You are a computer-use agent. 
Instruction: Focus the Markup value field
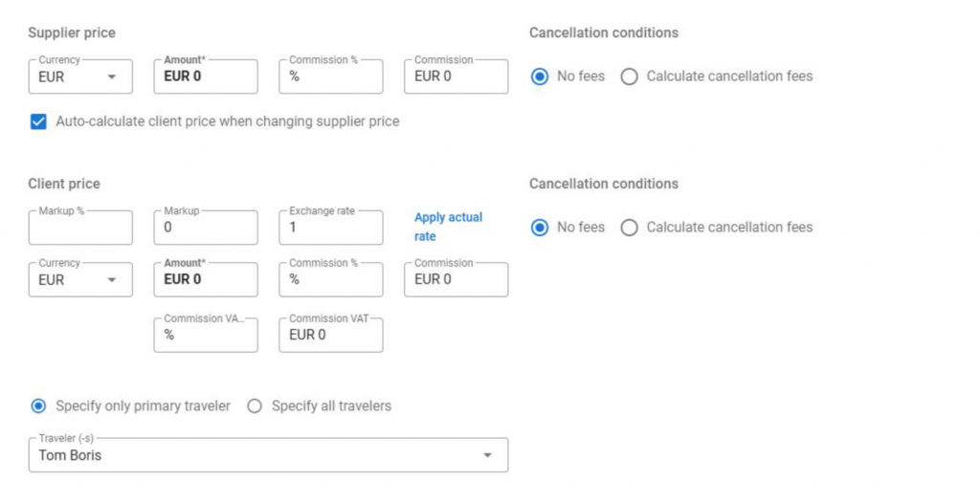pyautogui.click(x=206, y=228)
